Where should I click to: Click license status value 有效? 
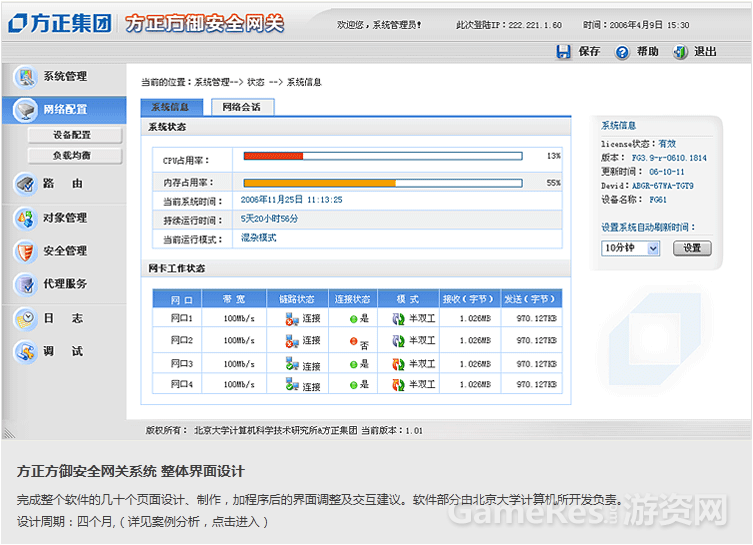coord(667,144)
